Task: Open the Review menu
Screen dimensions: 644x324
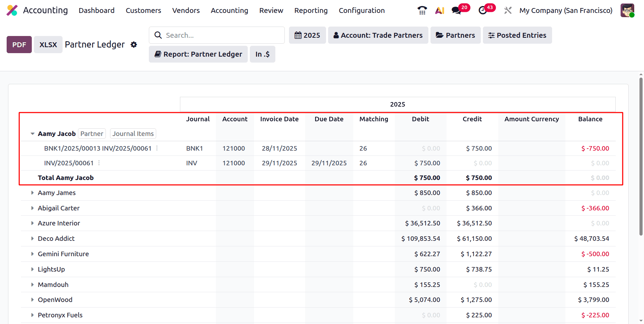Action: [271, 10]
